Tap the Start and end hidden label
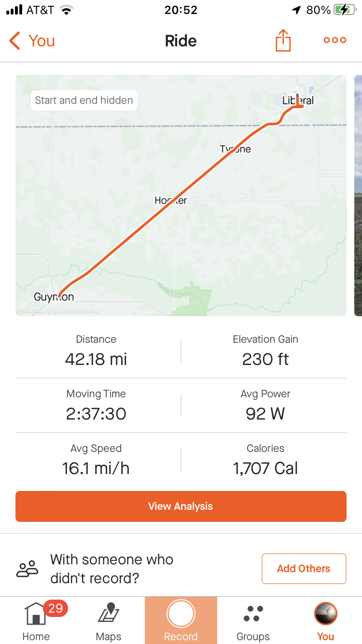Screen dimensions: 362x644 84,100
